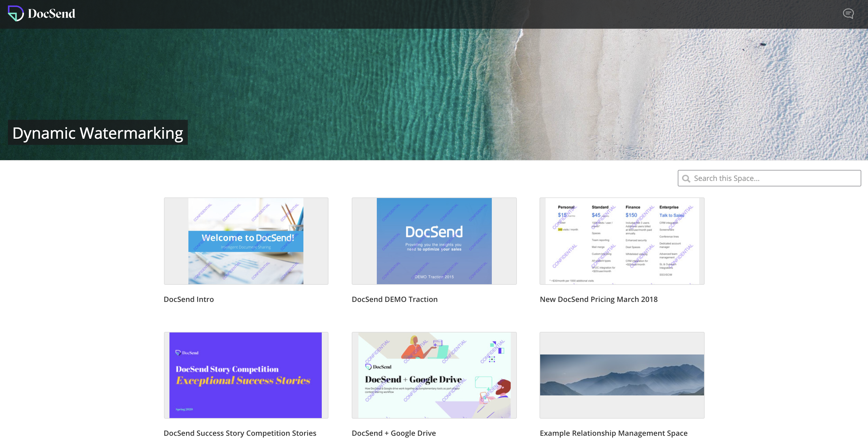Click the DocSend Intro title
868x448 pixels.
[189, 299]
